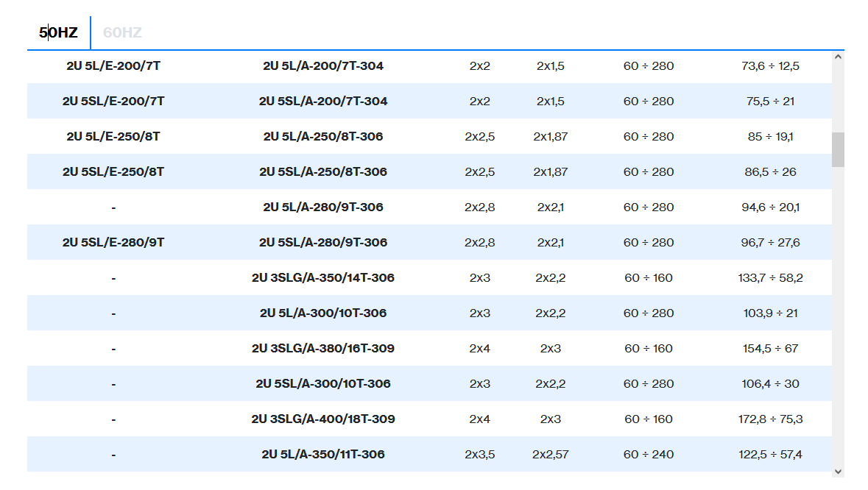868x490 pixels.
Task: Click the scrollbar up arrow
Action: point(838,57)
